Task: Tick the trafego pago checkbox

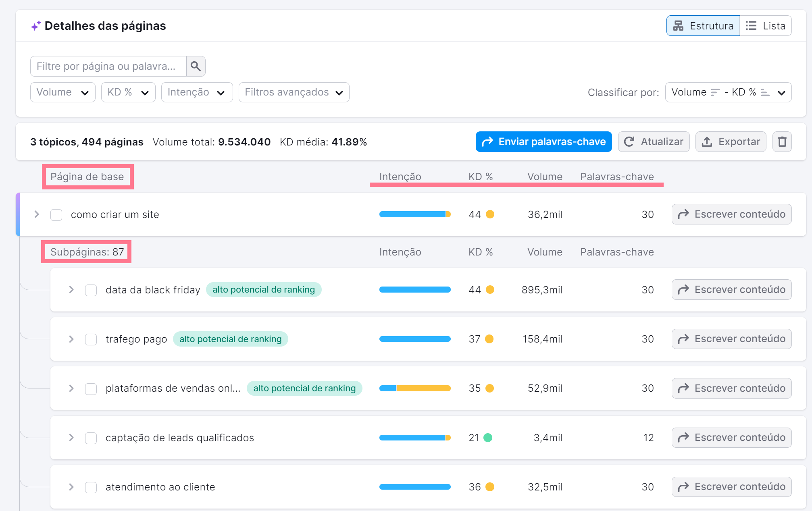Action: [91, 339]
